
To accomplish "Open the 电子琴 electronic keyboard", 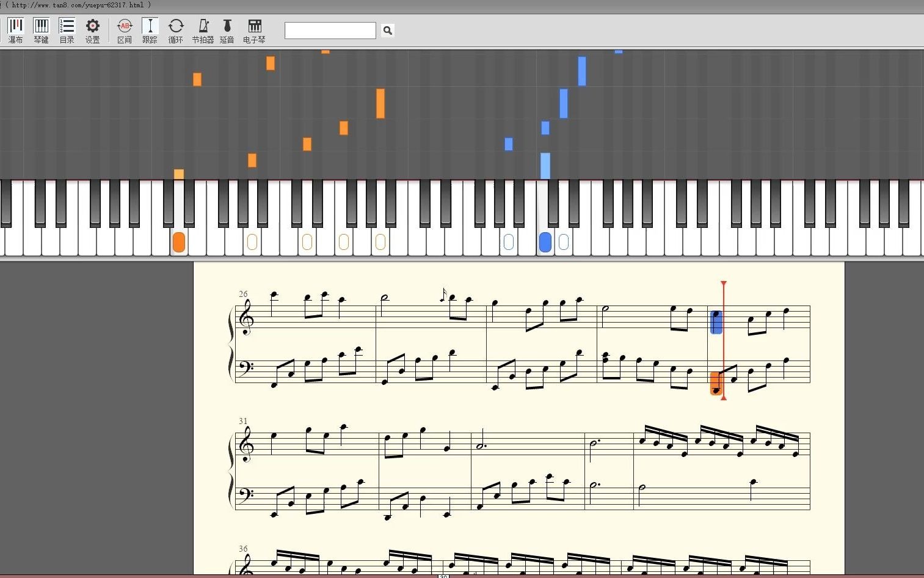I will [254, 31].
